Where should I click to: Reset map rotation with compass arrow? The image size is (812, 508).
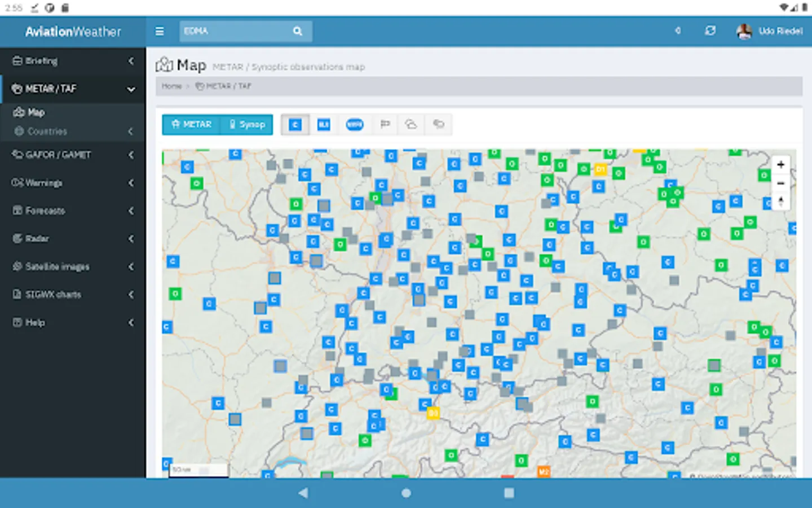pos(780,202)
